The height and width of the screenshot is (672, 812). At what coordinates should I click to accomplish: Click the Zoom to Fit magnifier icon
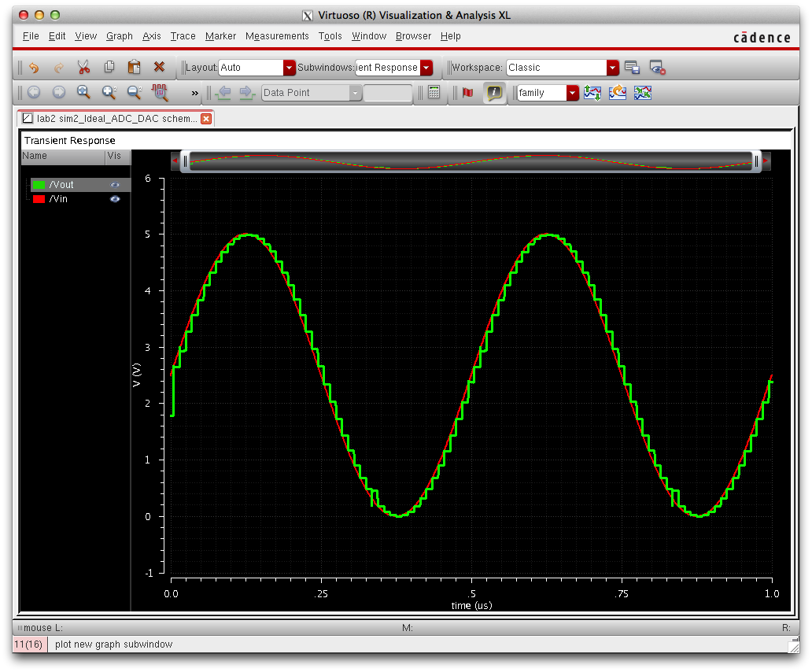tap(83, 93)
